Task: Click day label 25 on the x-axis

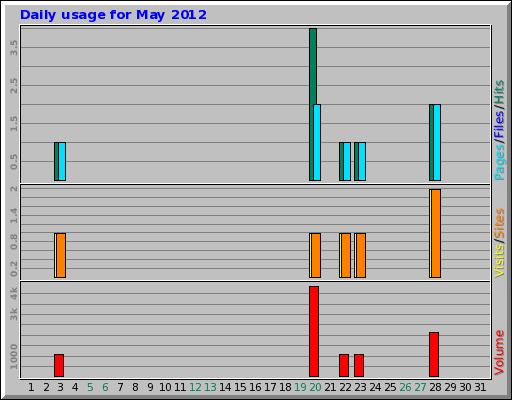Action: (x=390, y=387)
